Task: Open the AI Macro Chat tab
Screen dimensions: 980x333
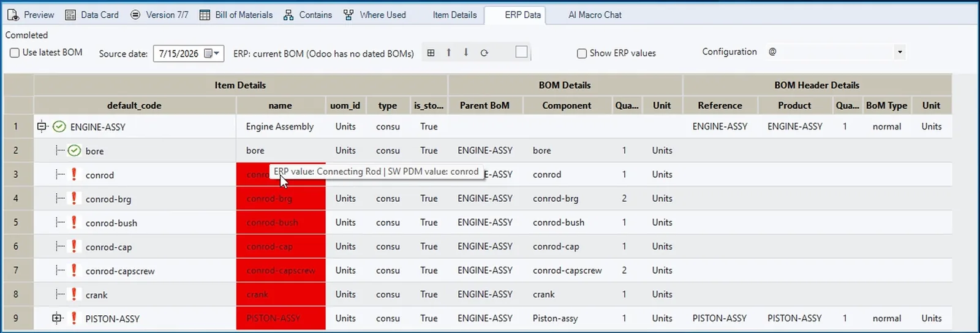Action: click(x=595, y=15)
